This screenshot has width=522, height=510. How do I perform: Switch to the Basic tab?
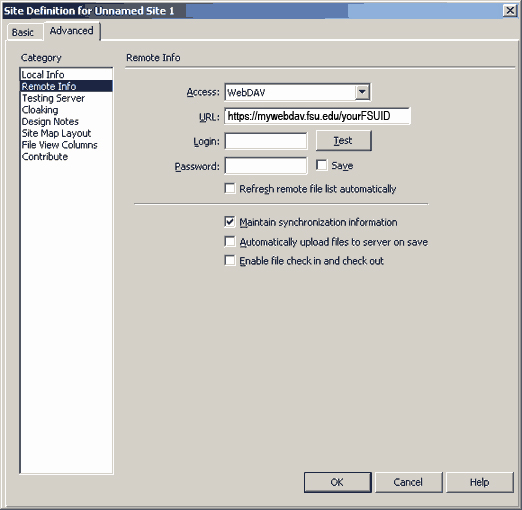(23, 32)
